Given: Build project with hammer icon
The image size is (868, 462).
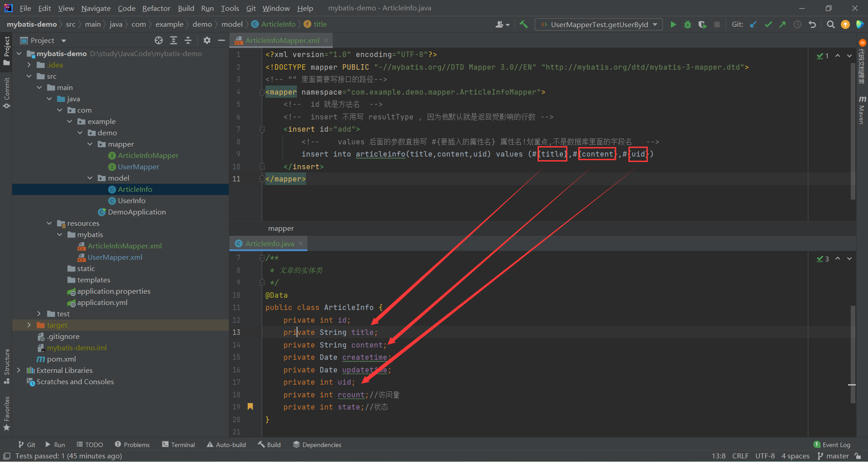Looking at the screenshot, I should 524,24.
